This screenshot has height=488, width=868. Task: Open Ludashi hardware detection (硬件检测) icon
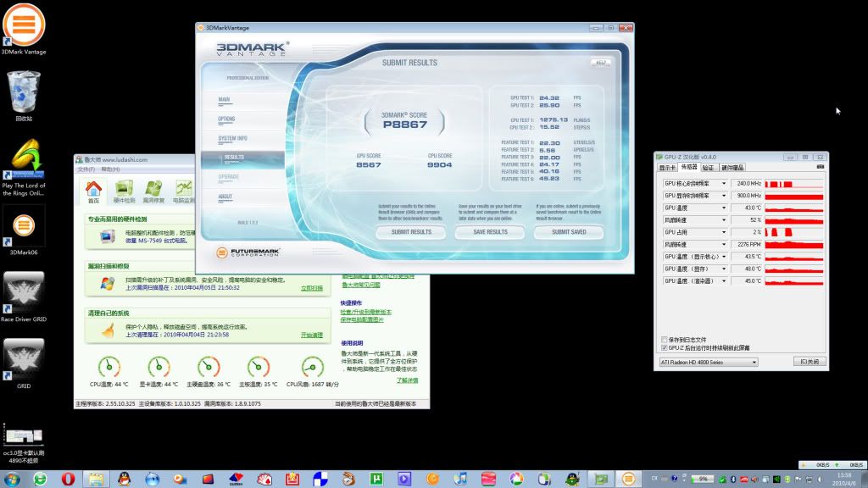[x=124, y=191]
